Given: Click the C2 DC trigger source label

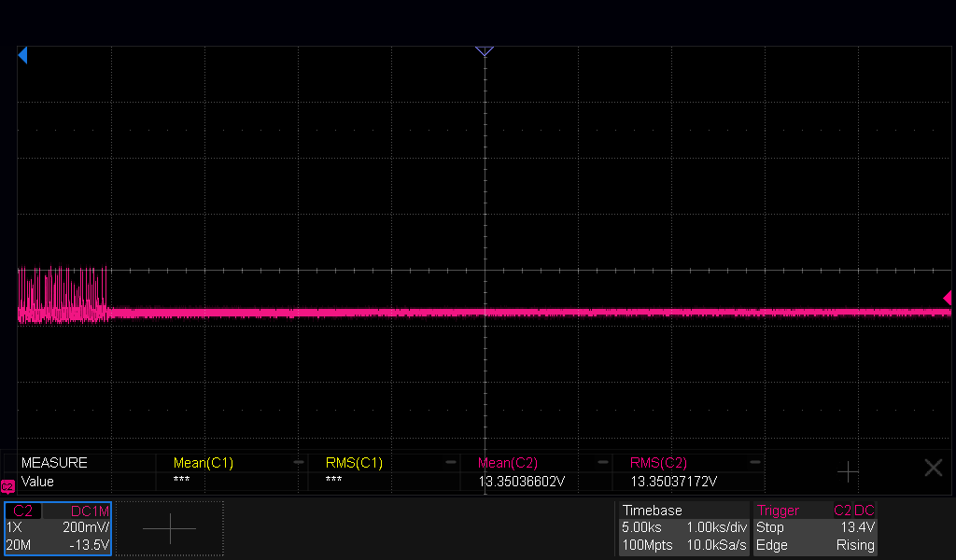Looking at the screenshot, I should 854,511.
